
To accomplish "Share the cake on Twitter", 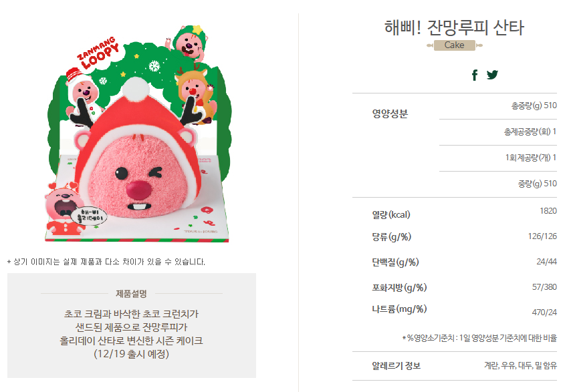I will [x=492, y=75].
